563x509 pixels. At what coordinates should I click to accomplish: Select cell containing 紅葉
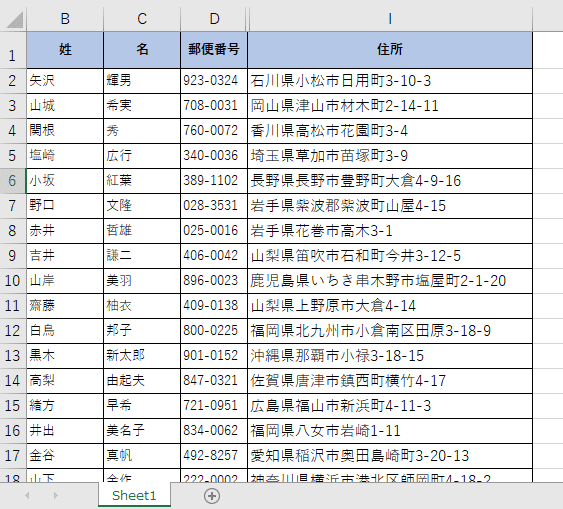click(142, 181)
